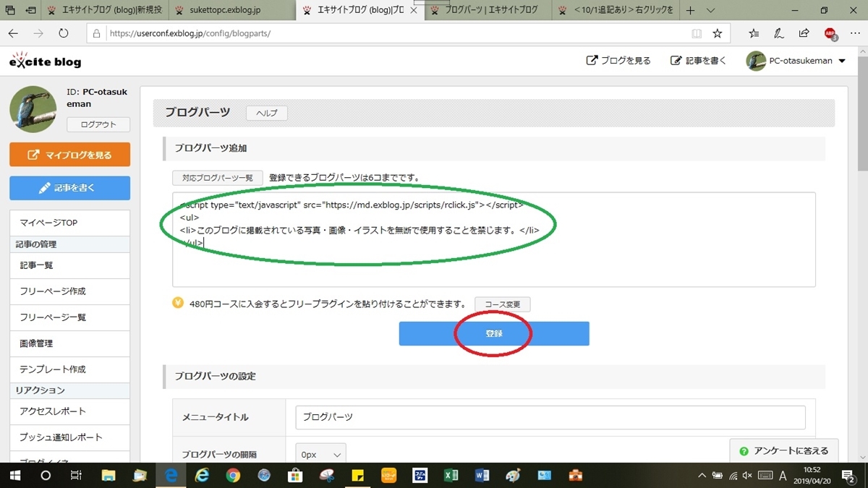Open 記事一覧 in the sidebar
The width and height of the screenshot is (868, 488).
[70, 265]
